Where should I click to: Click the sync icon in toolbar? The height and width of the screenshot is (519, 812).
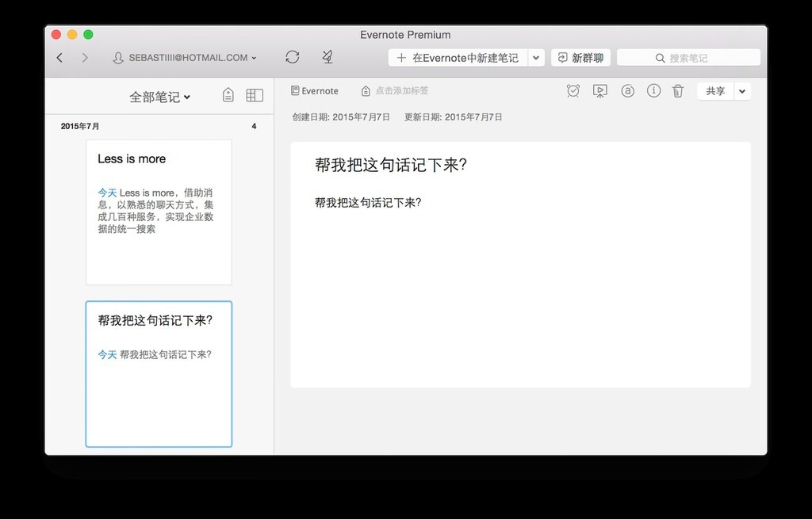292,56
